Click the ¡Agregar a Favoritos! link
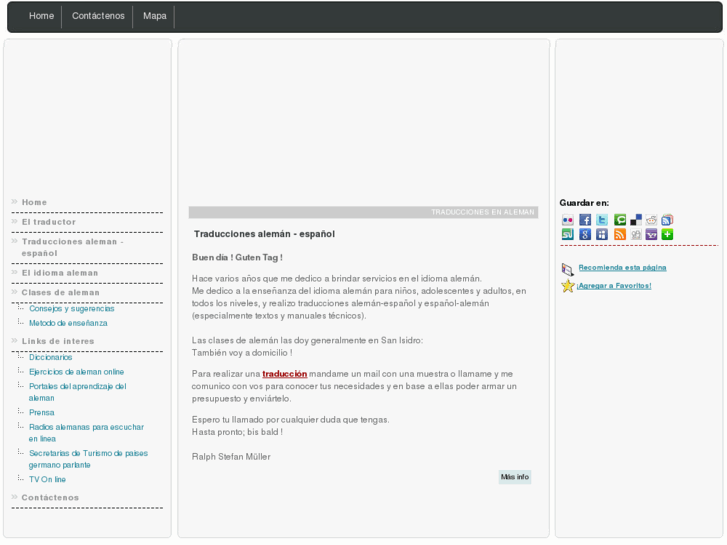This screenshot has width=727, height=545. pos(614,286)
